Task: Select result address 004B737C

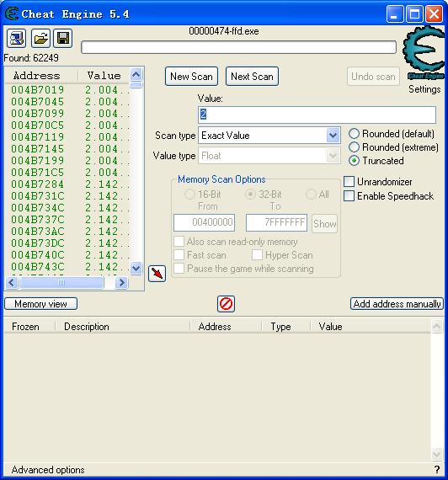Action: (x=37, y=220)
